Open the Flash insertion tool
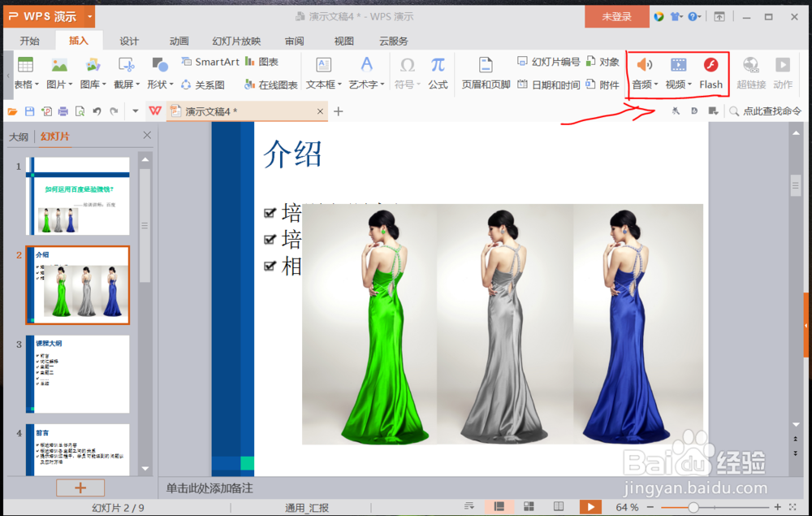 [710, 73]
